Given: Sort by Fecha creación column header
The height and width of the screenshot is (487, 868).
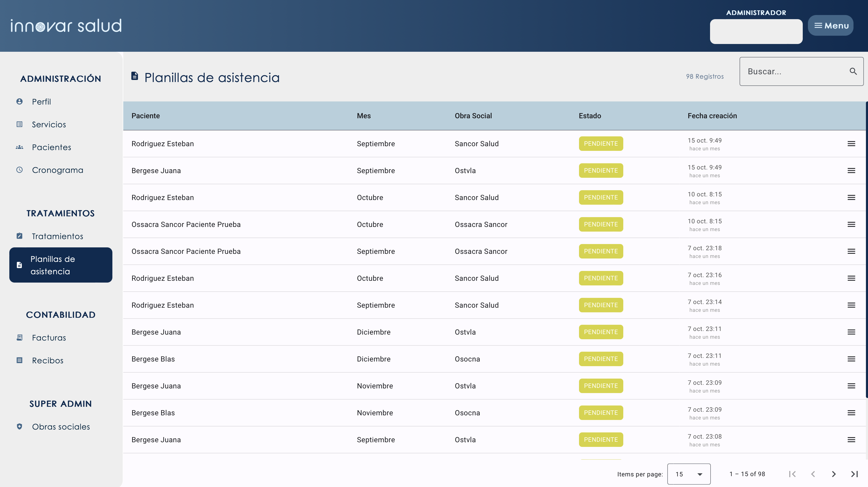Looking at the screenshot, I should pos(712,116).
